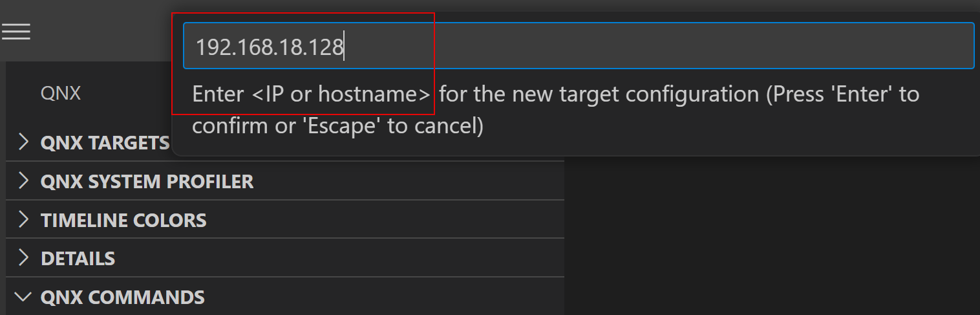Expand the QNX Targets chevron
Viewport: 980px width, 315px height.
[24, 142]
